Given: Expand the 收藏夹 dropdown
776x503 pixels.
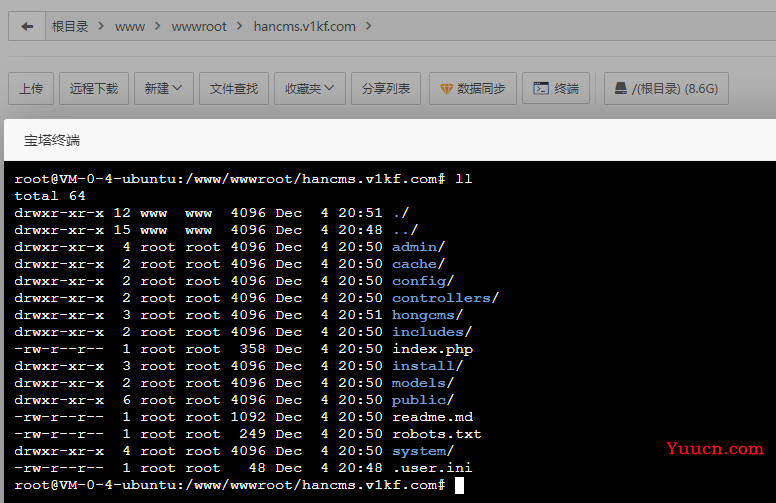Looking at the screenshot, I should 310,89.
